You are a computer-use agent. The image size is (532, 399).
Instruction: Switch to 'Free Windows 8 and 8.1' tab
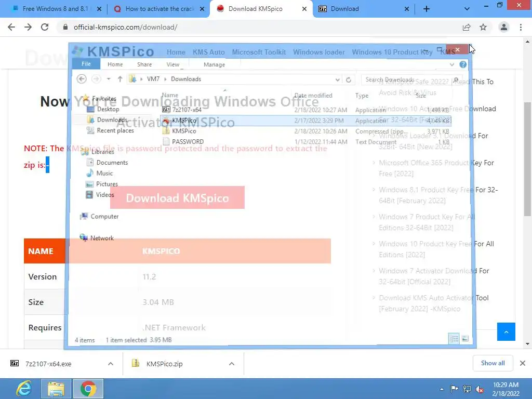click(x=56, y=9)
